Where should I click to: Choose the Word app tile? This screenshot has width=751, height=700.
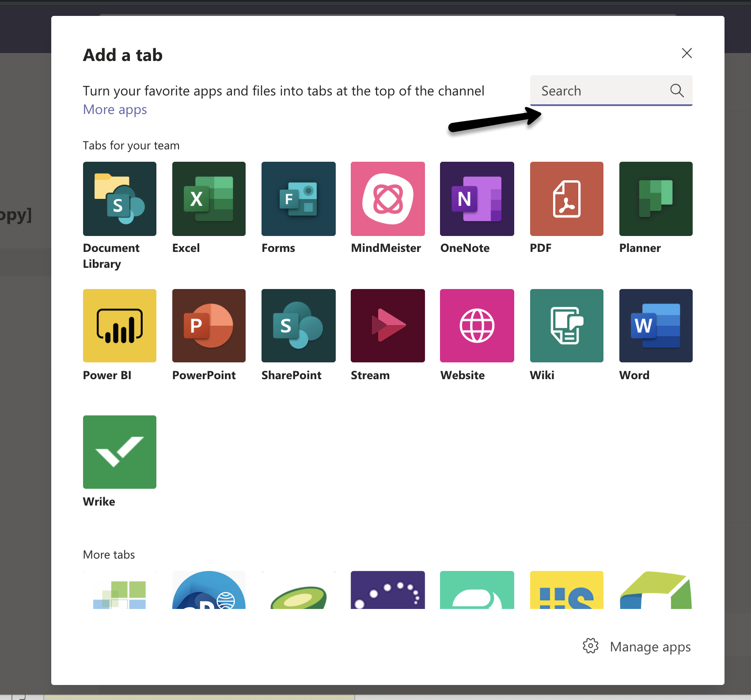tap(656, 326)
